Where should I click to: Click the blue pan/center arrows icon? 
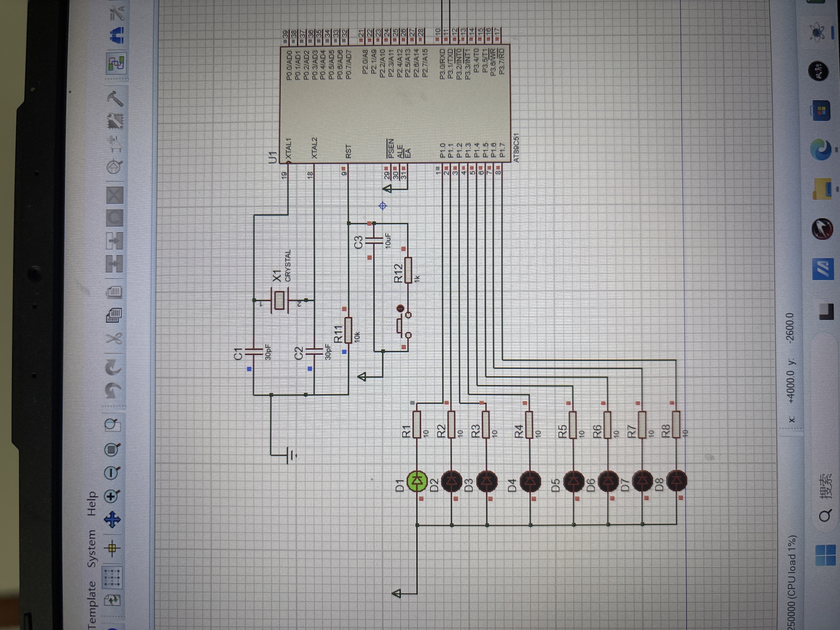pos(112,520)
